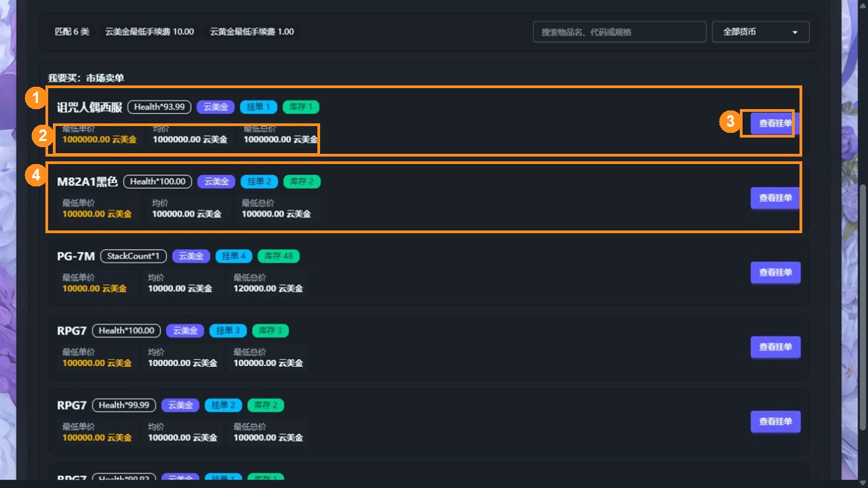Image resolution: width=868 pixels, height=488 pixels.
Task: Click the 库存 1 badge
Action: [x=301, y=107]
